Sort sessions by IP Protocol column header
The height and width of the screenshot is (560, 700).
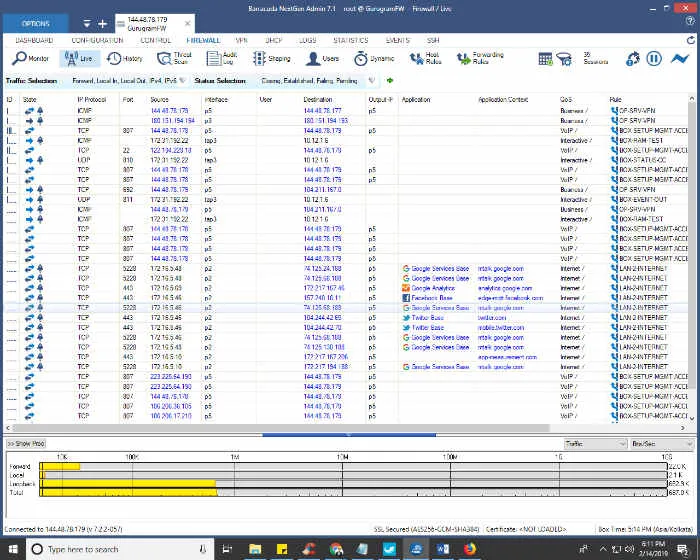(x=92, y=100)
